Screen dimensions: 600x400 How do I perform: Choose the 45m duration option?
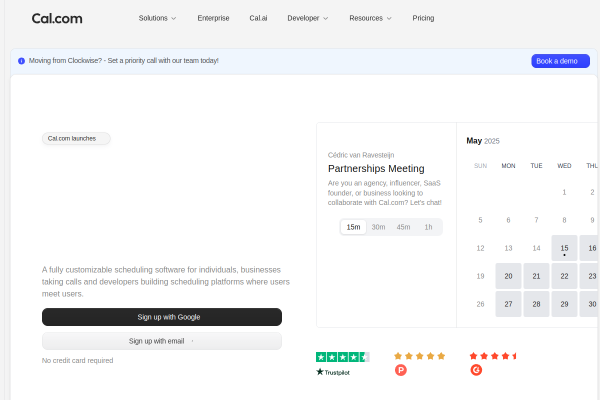[403, 227]
